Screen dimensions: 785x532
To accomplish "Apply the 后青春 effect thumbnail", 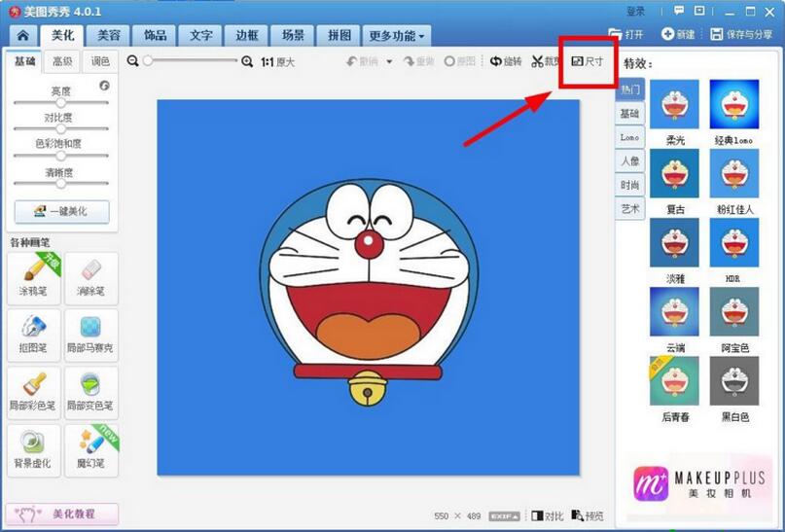I will 674,380.
